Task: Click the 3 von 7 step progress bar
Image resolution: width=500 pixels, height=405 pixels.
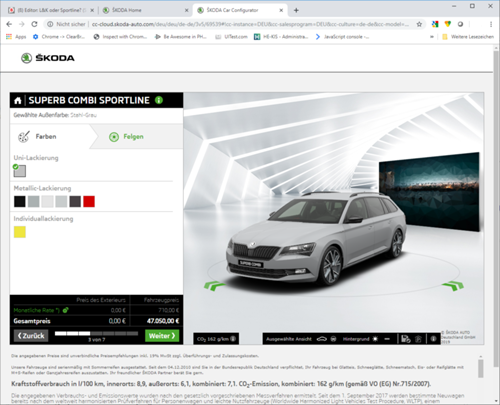Action: (96, 333)
